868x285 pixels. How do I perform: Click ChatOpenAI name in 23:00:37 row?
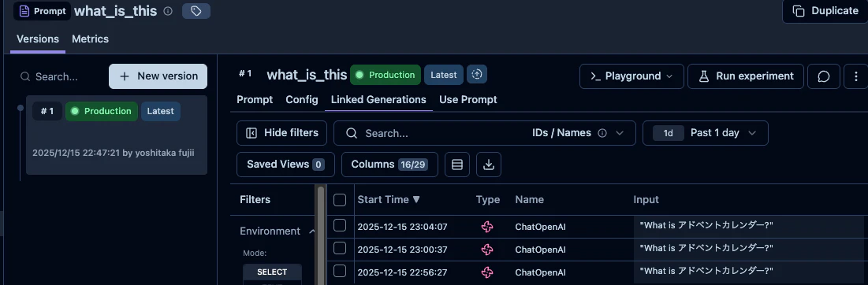pos(540,250)
